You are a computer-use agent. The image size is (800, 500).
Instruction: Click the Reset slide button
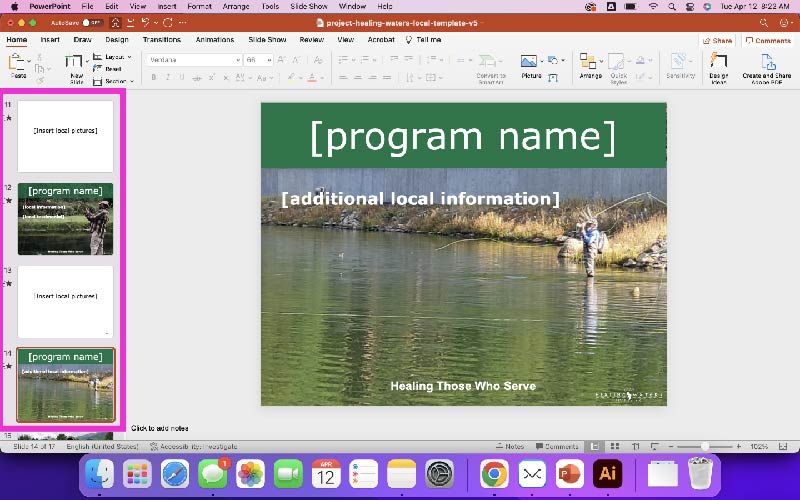coord(108,68)
